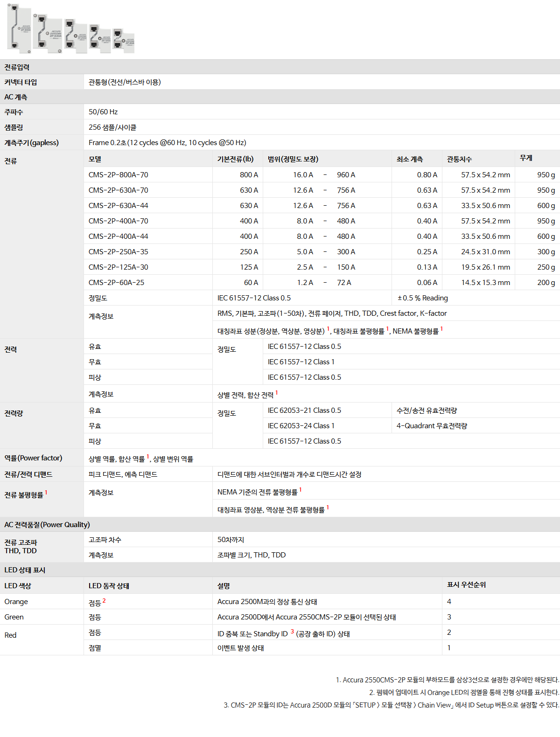Click the CMS-2P-250A-35 model cell
This screenshot has width=560, height=737.
click(119, 252)
